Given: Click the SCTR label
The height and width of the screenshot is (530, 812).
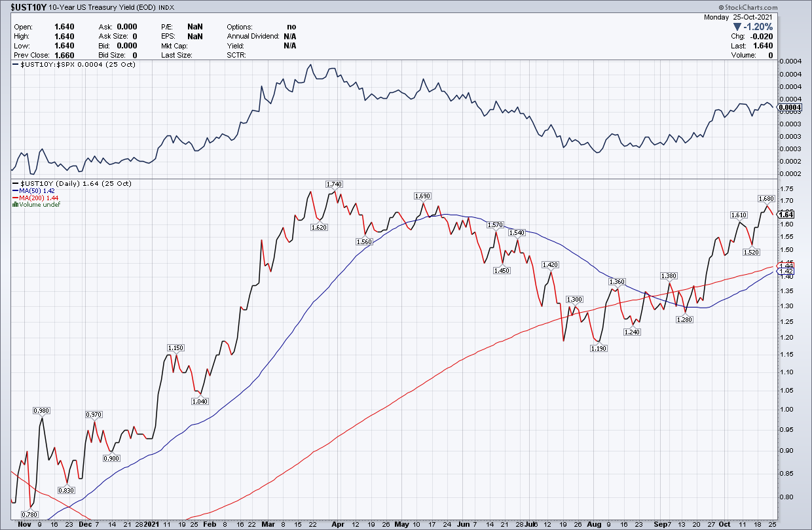Looking at the screenshot, I should pyautogui.click(x=236, y=56).
